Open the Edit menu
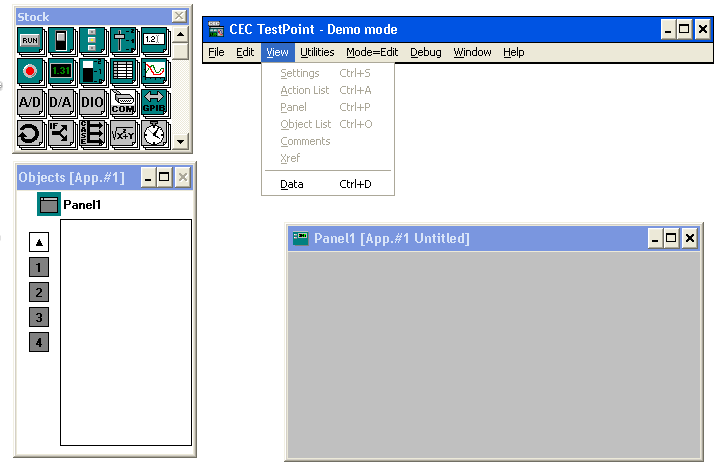 245,52
